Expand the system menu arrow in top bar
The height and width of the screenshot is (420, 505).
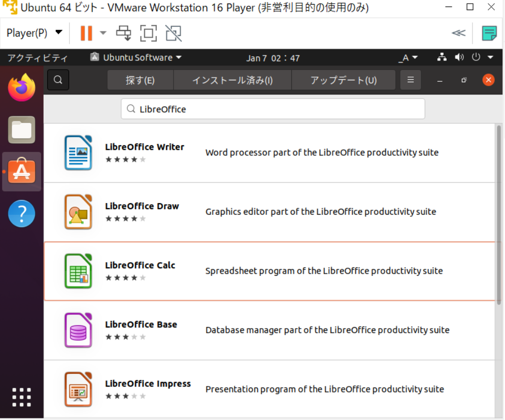click(490, 57)
